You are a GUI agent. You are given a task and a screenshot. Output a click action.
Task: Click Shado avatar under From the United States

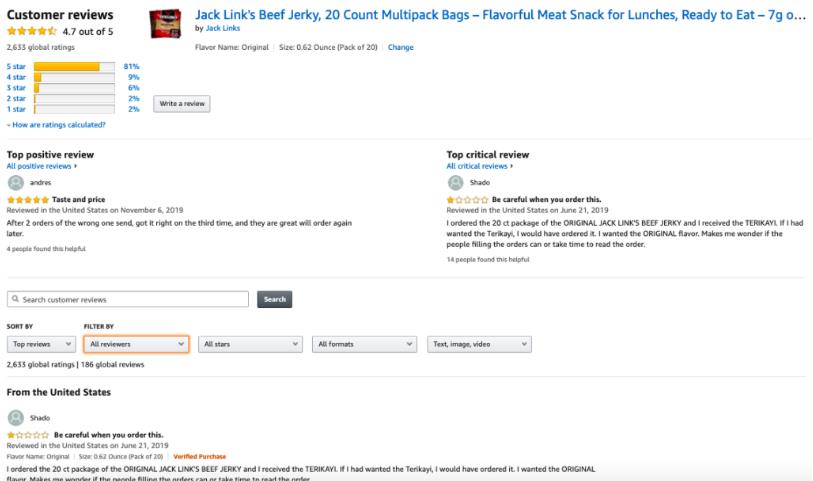coord(16,418)
